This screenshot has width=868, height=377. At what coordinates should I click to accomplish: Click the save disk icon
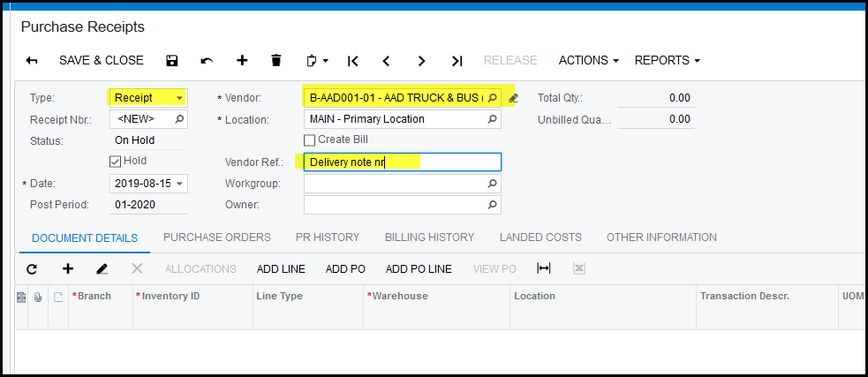pos(172,61)
